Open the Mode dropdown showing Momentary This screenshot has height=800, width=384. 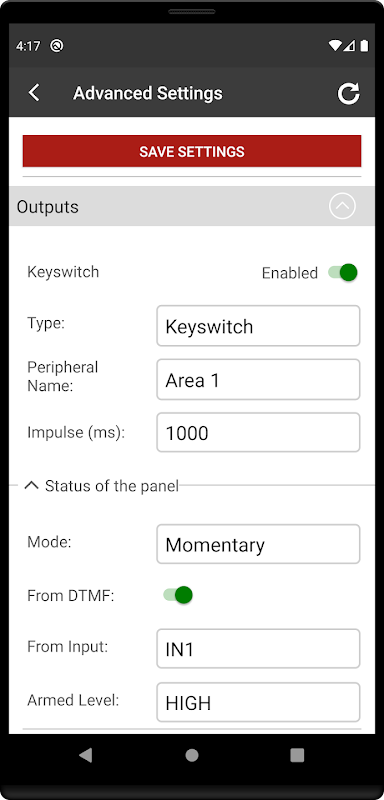(258, 544)
